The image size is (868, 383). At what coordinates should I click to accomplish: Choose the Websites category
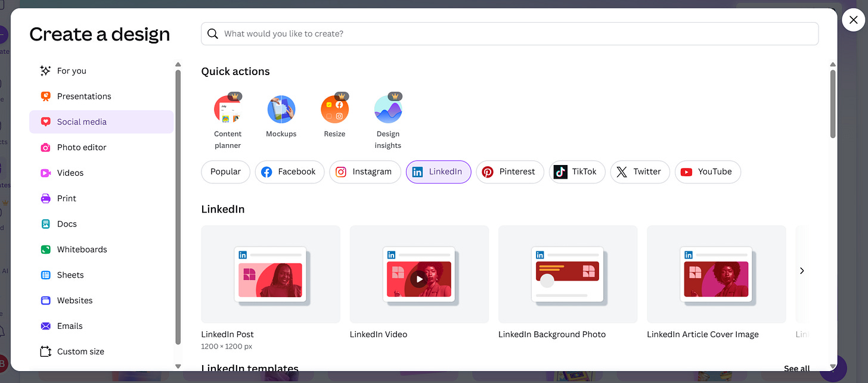[x=101, y=301]
